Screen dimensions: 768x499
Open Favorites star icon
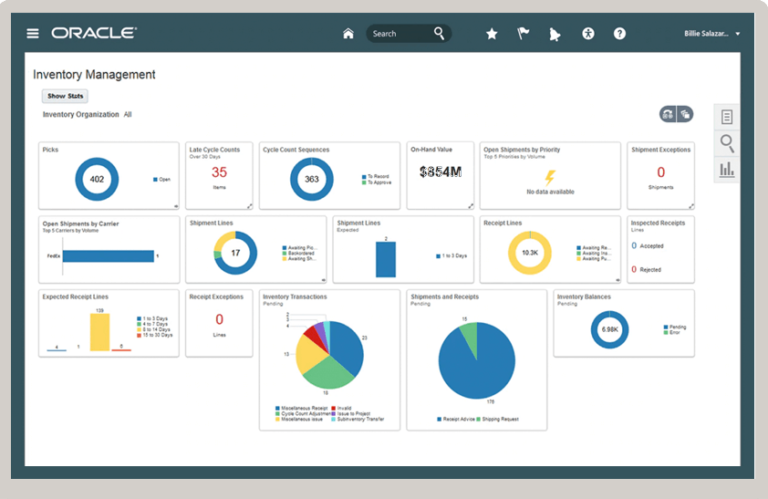pyautogui.click(x=492, y=33)
